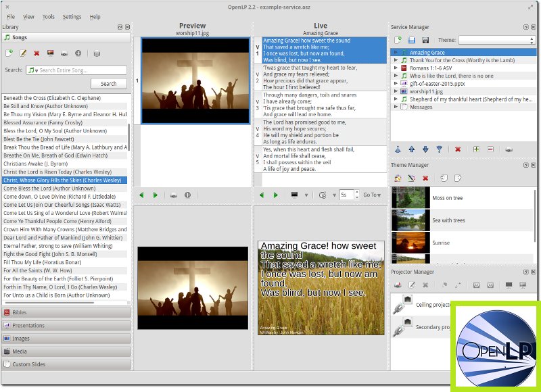Create a new song in the Library

9,53
